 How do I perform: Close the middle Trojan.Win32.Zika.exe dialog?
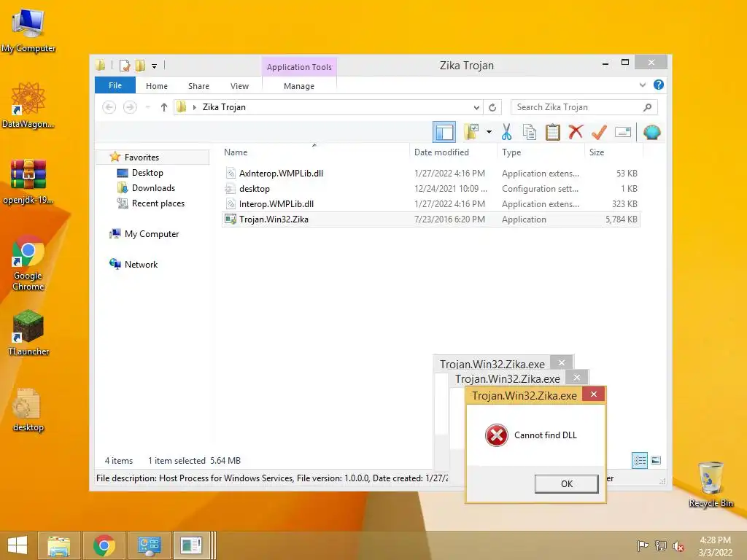pos(577,378)
